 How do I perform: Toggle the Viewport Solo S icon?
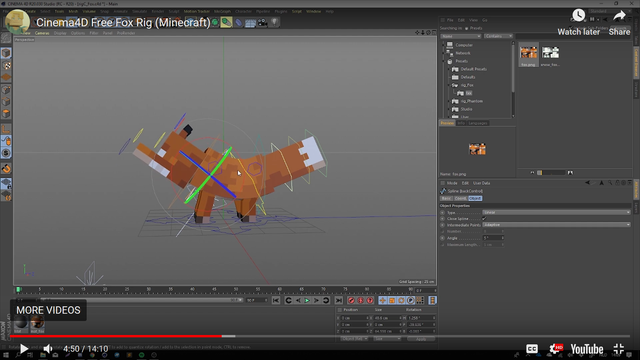(6, 153)
